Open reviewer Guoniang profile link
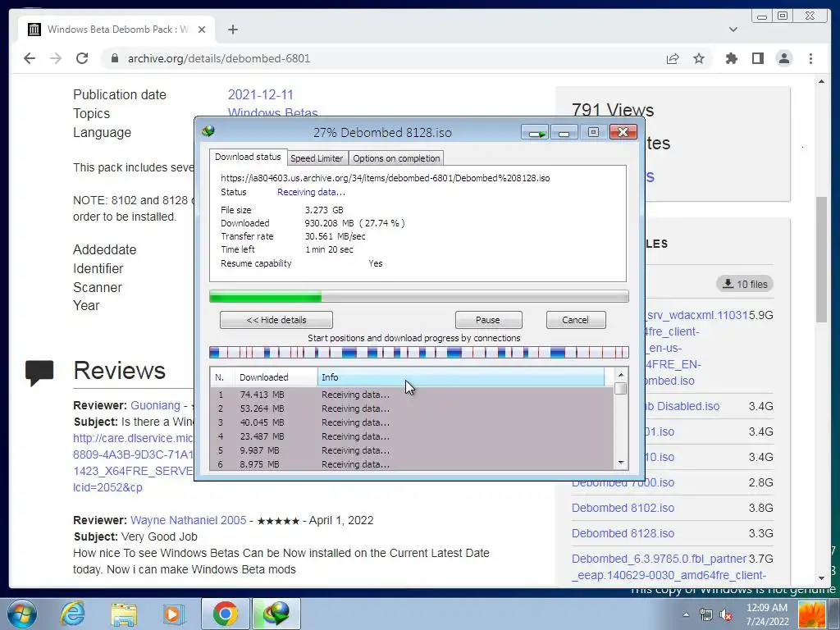 tap(155, 405)
